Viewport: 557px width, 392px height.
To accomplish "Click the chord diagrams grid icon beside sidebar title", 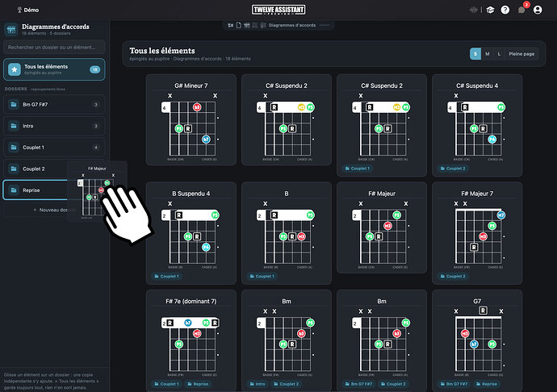I will pyautogui.click(x=11, y=30).
